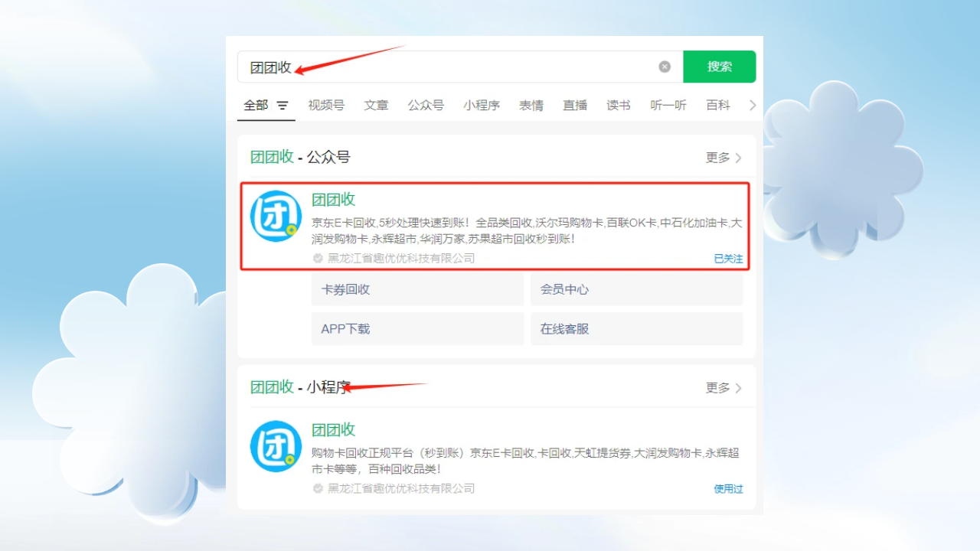The height and width of the screenshot is (551, 980).
Task: Open 更多 in the 公众号 section
Action: pyautogui.click(x=724, y=158)
